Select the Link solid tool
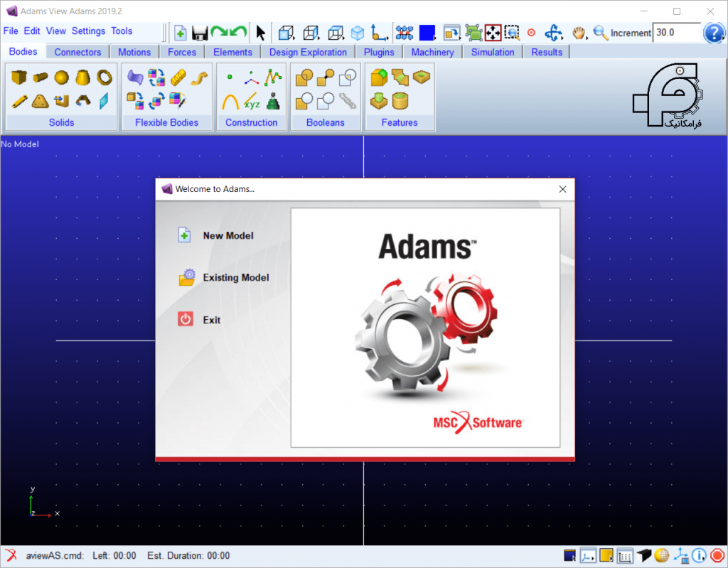 point(19,101)
